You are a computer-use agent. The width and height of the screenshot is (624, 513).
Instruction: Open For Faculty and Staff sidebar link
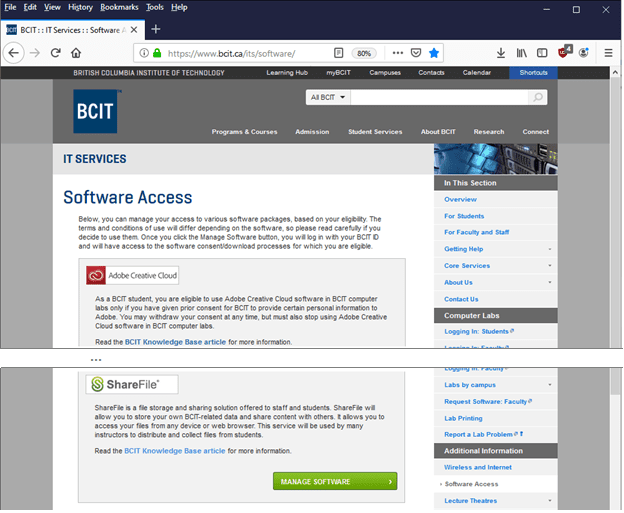pos(476,232)
